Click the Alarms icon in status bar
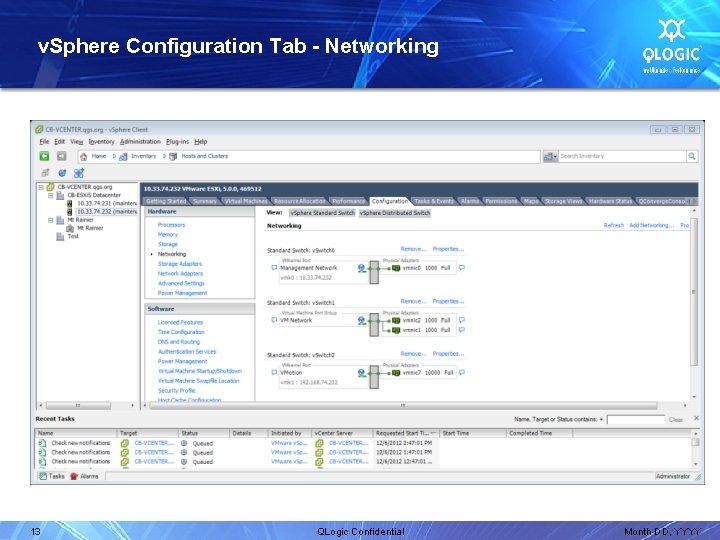Screen dimensions: 720x540 (74, 476)
